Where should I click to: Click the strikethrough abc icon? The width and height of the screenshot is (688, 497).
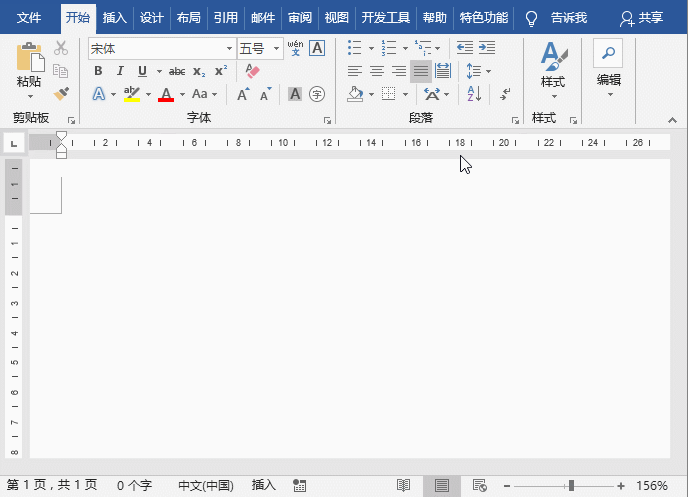(x=177, y=71)
